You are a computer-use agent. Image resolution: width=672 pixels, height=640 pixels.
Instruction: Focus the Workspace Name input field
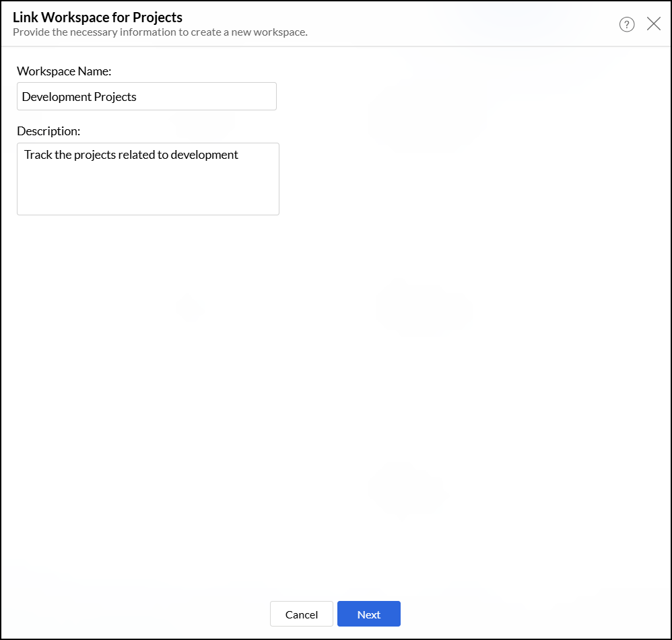coord(146,96)
